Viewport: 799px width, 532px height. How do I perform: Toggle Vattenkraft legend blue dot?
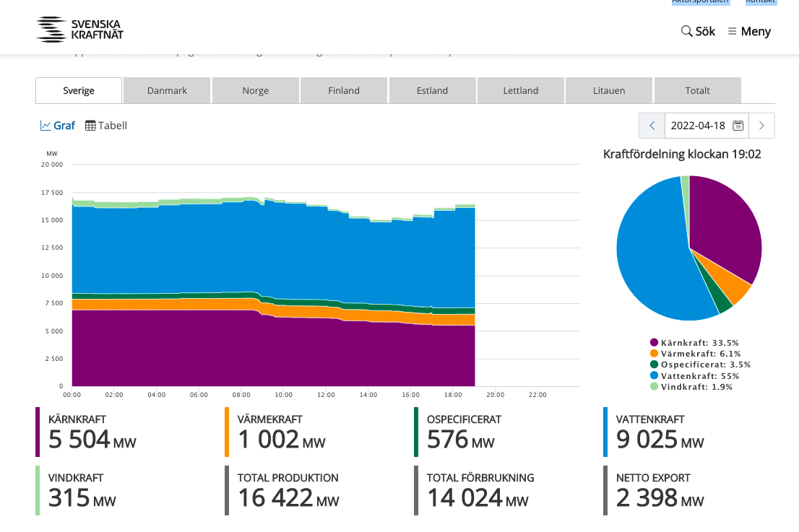[x=655, y=375]
